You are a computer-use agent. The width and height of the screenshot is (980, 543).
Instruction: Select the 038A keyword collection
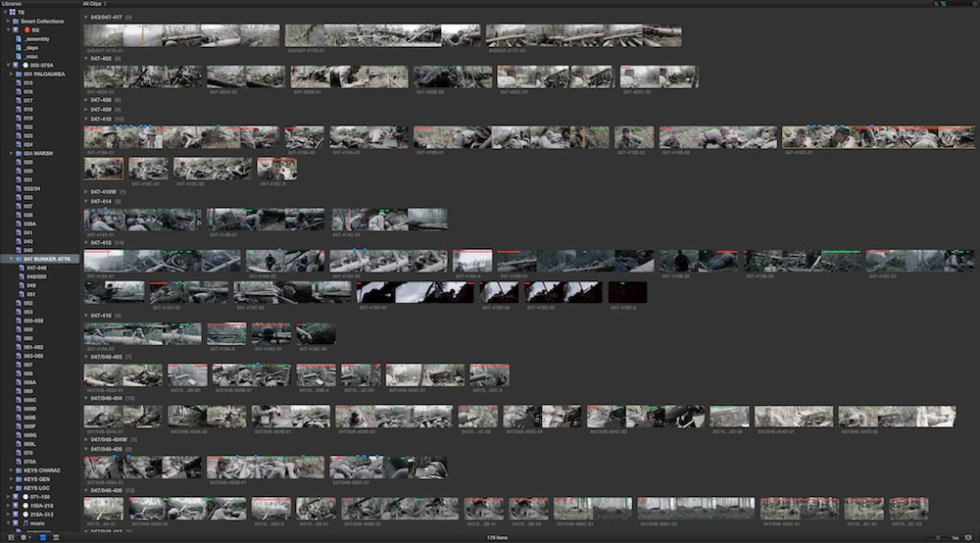pyautogui.click(x=30, y=223)
